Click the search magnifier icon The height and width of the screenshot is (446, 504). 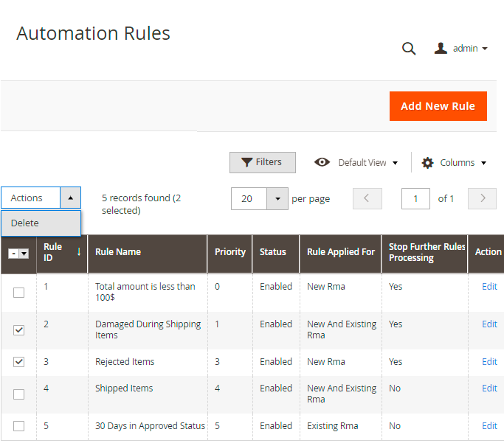coord(408,49)
